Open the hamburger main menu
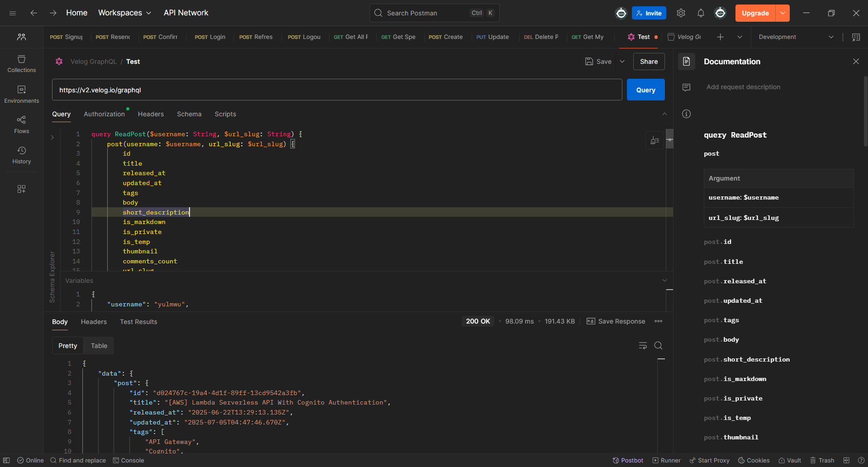The image size is (868, 467). tap(13, 13)
